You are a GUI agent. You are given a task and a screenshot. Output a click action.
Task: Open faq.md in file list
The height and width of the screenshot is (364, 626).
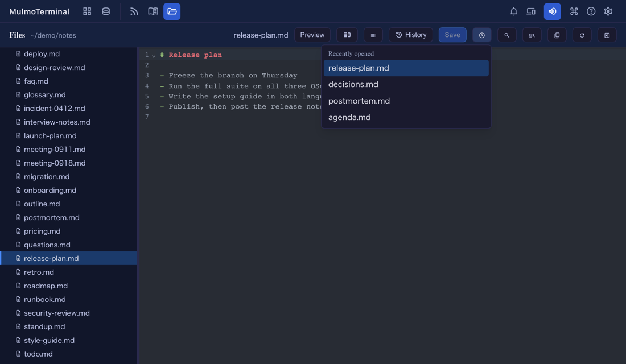pyautogui.click(x=68, y=81)
